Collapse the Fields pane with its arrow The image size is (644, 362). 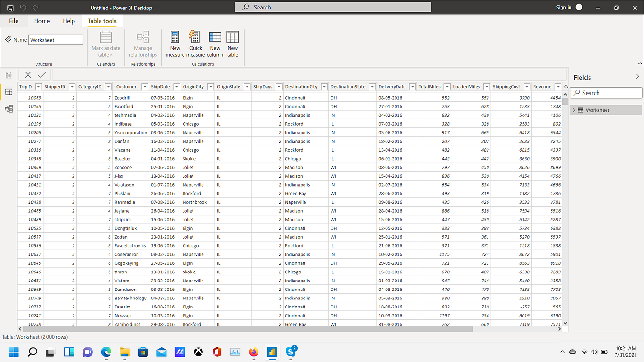click(638, 76)
